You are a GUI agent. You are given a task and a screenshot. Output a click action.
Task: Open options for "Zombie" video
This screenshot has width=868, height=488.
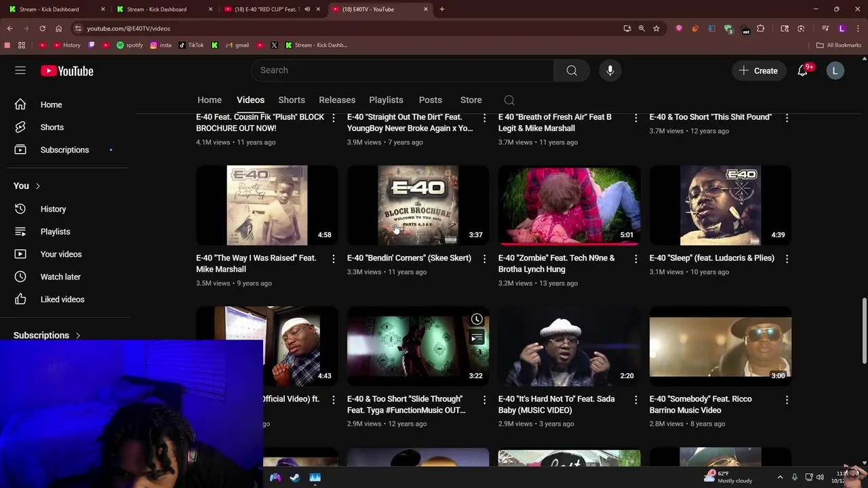click(x=635, y=259)
